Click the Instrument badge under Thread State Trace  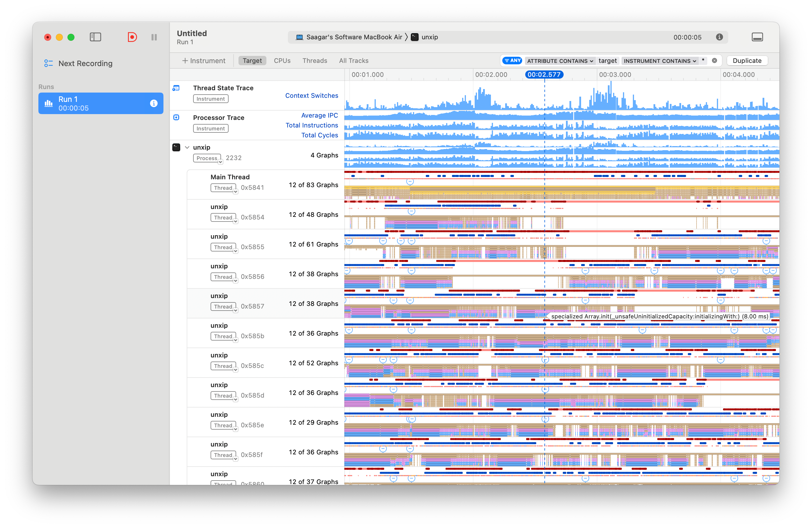click(211, 99)
